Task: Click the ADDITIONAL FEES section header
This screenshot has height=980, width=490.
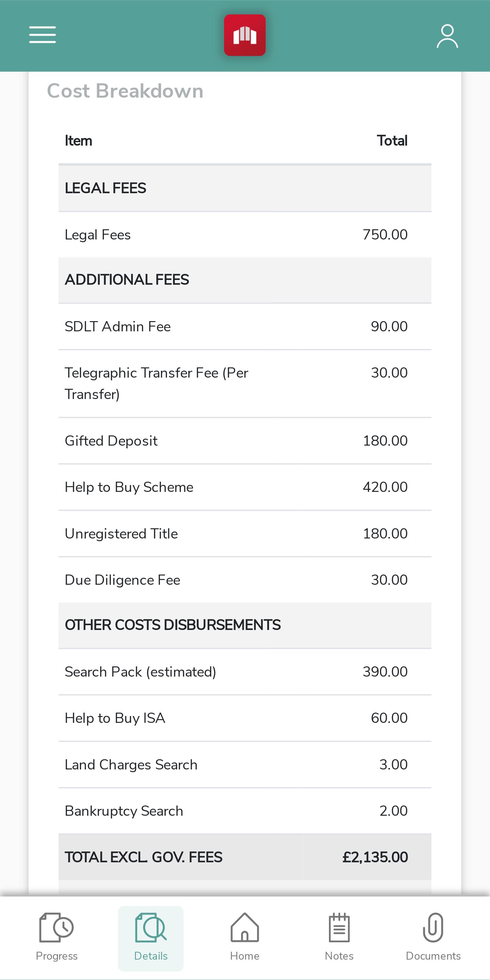Action: tap(245, 280)
